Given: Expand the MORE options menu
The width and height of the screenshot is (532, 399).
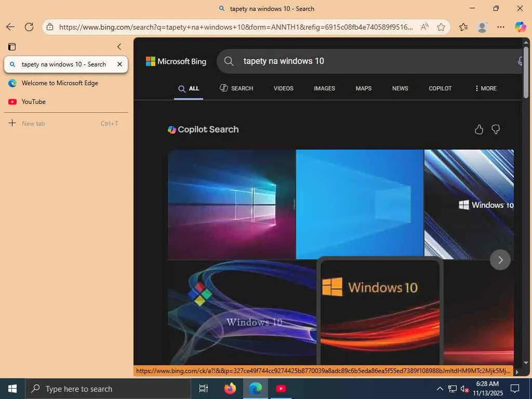Looking at the screenshot, I should pyautogui.click(x=486, y=88).
